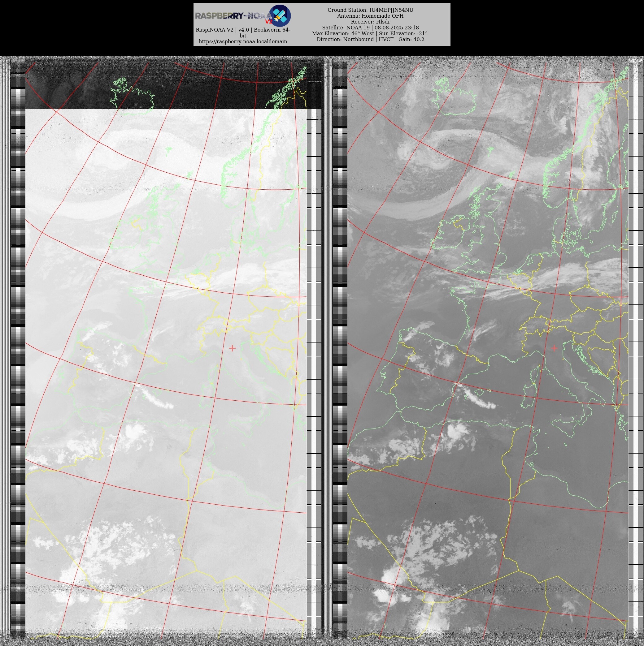The image size is (644, 646).
Task: Click the red ground station cross on right image
Action: [x=554, y=348]
